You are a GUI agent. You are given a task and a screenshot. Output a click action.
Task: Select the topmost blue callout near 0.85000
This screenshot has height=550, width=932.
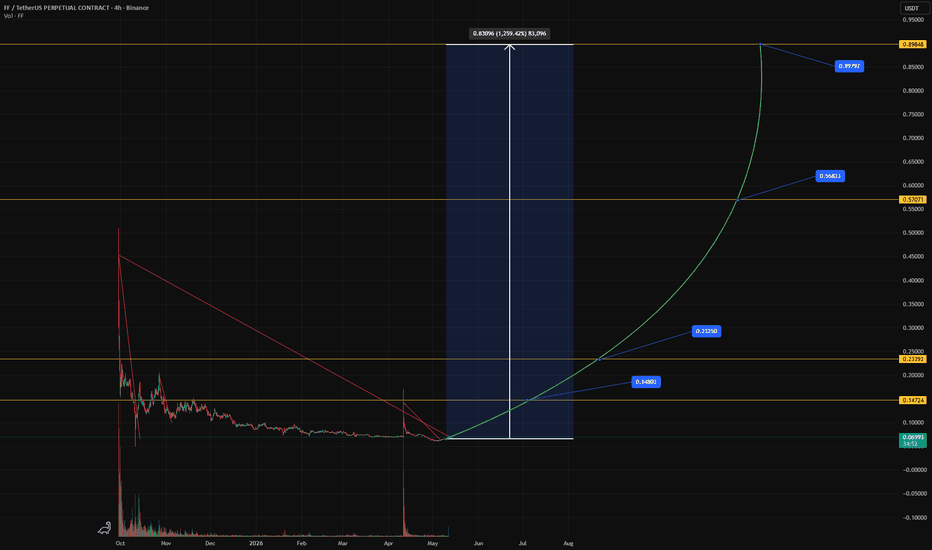(849, 66)
